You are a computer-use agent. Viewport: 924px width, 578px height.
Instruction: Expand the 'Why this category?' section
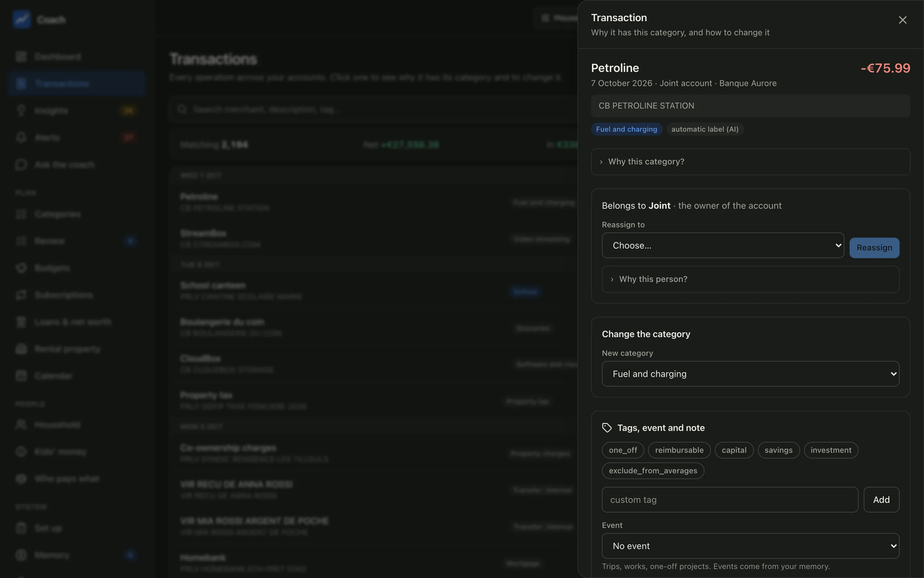pos(750,162)
